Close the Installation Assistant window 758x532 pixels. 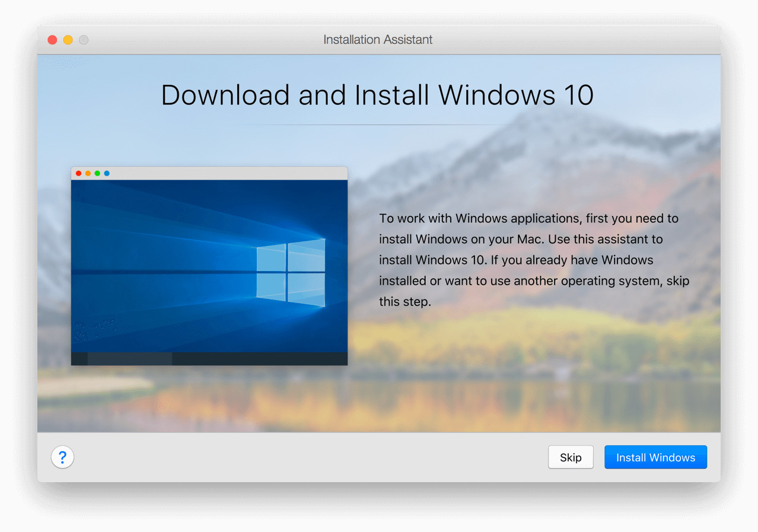[52, 40]
